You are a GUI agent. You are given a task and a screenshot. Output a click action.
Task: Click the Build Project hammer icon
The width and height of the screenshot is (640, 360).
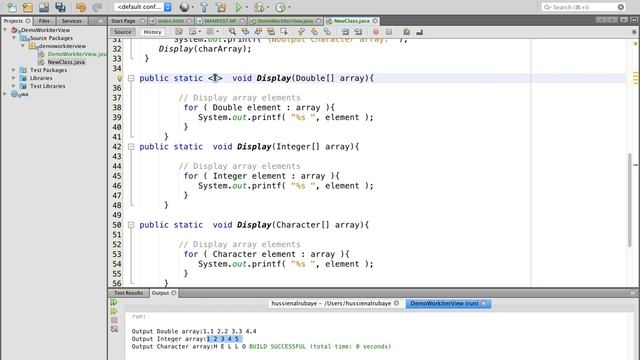[204, 7]
